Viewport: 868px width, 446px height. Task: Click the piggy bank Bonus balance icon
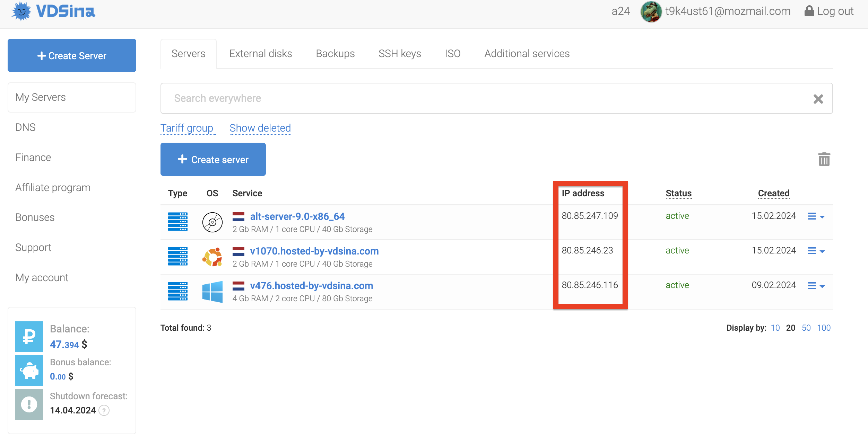pos(29,370)
